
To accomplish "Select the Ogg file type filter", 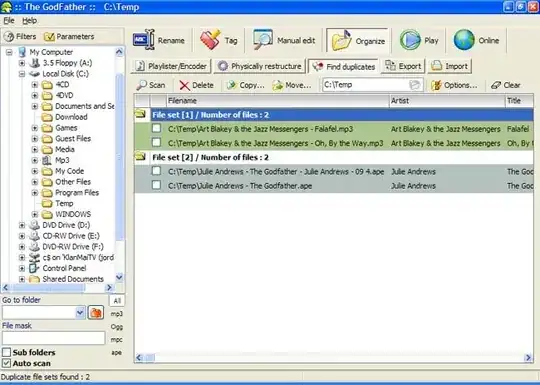I will [x=117, y=327].
